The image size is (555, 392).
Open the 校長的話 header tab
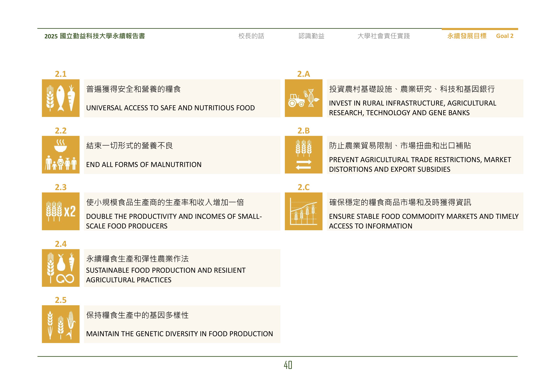click(251, 36)
